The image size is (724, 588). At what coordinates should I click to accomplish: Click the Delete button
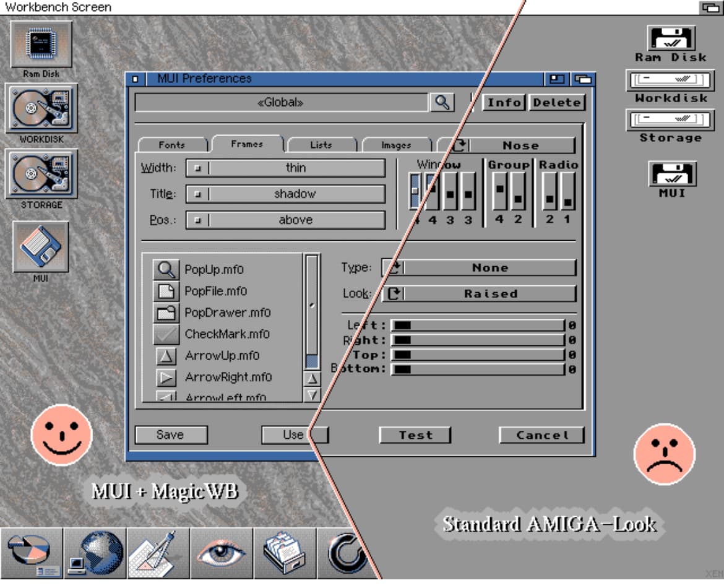point(557,102)
